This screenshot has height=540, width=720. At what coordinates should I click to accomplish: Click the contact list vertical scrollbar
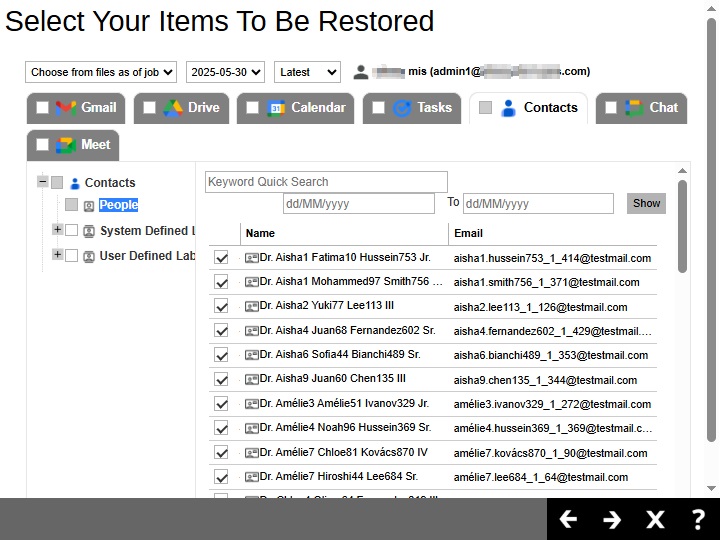pyautogui.click(x=683, y=225)
